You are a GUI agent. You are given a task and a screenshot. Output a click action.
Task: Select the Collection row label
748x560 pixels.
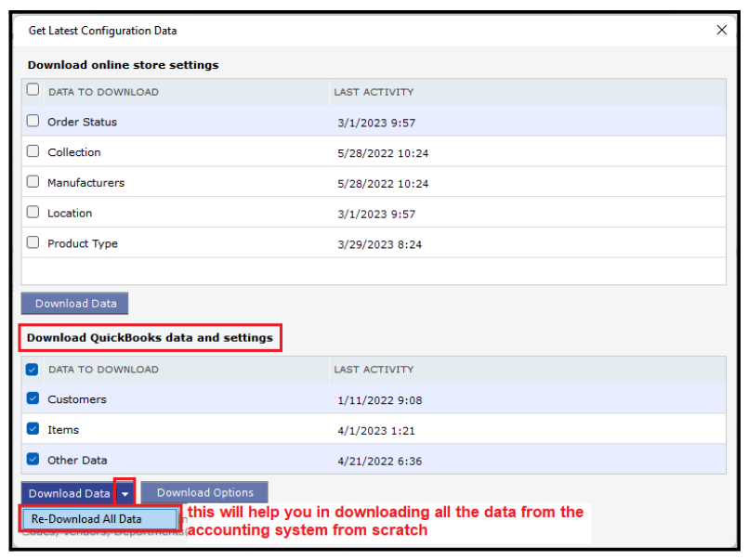[x=74, y=152]
